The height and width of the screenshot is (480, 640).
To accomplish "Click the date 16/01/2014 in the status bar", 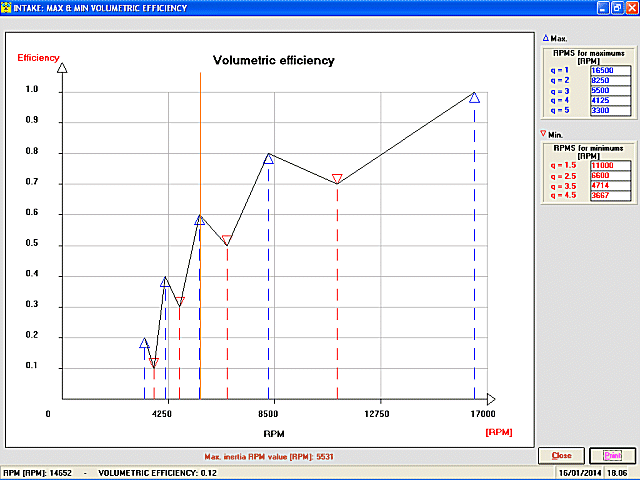I will click(x=580, y=473).
